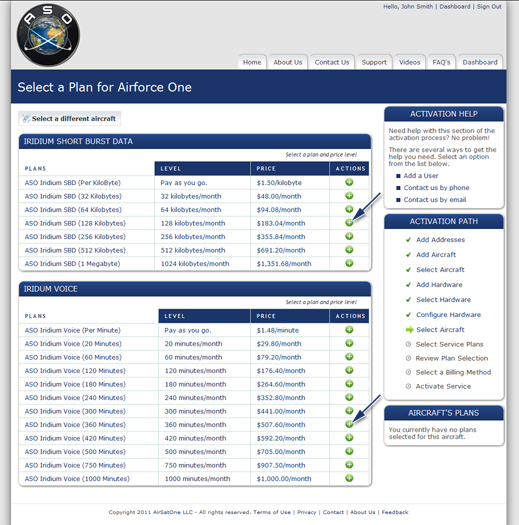This screenshot has height=525, width=519.
Task: Click Dashboard link in top header
Action: point(455,7)
